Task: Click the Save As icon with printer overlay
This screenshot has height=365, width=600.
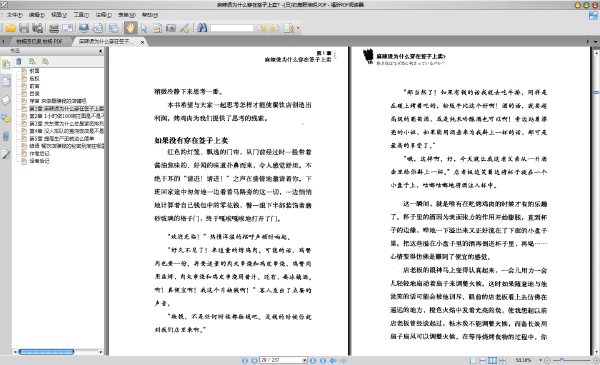Action: pos(37,28)
